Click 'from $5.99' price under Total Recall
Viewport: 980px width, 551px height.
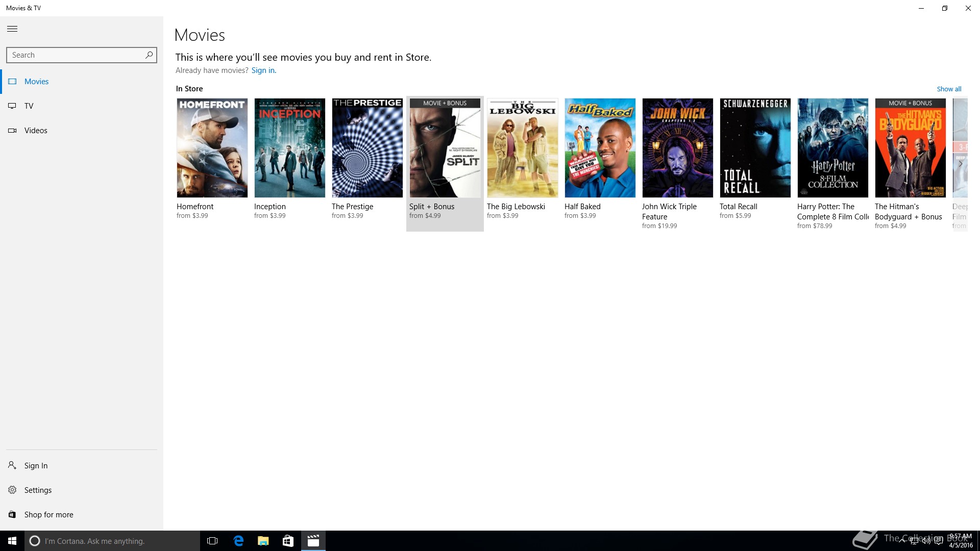[x=736, y=216]
